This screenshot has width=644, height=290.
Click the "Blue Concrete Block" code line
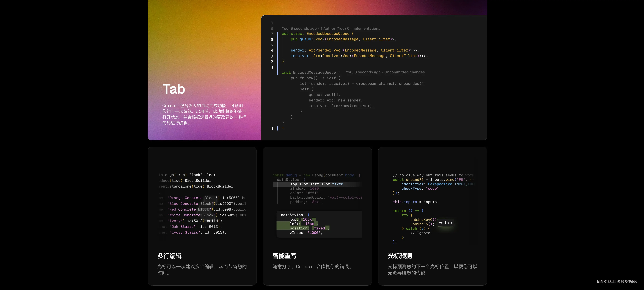coord(202,204)
